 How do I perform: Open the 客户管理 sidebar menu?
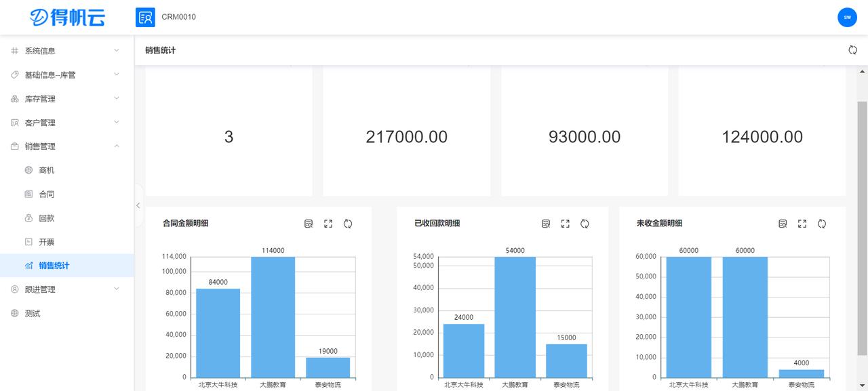click(x=41, y=122)
